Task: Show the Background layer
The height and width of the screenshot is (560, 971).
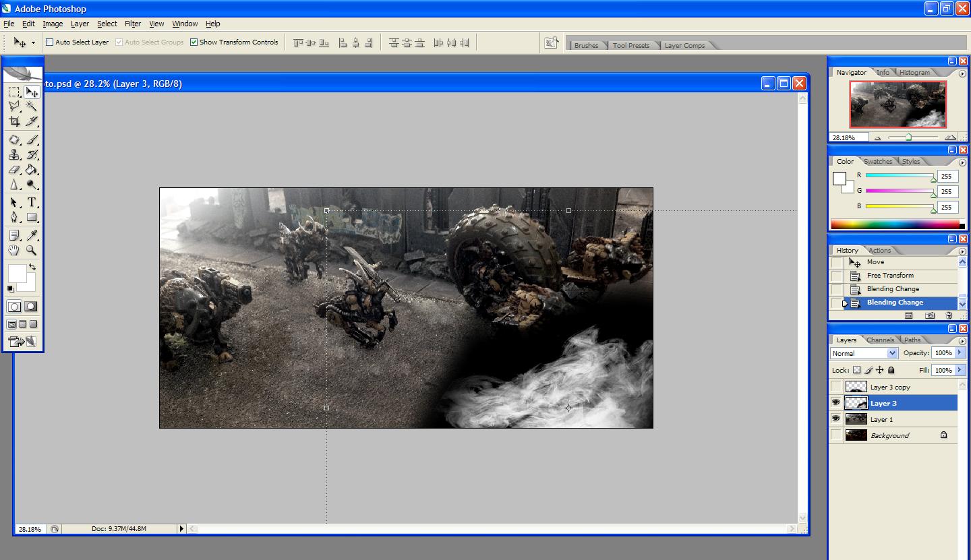Action: point(837,435)
